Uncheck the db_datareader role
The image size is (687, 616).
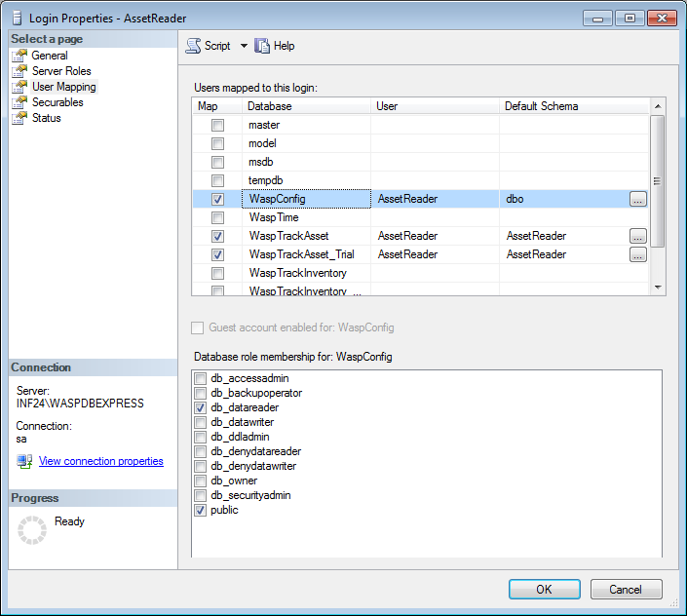coord(200,407)
